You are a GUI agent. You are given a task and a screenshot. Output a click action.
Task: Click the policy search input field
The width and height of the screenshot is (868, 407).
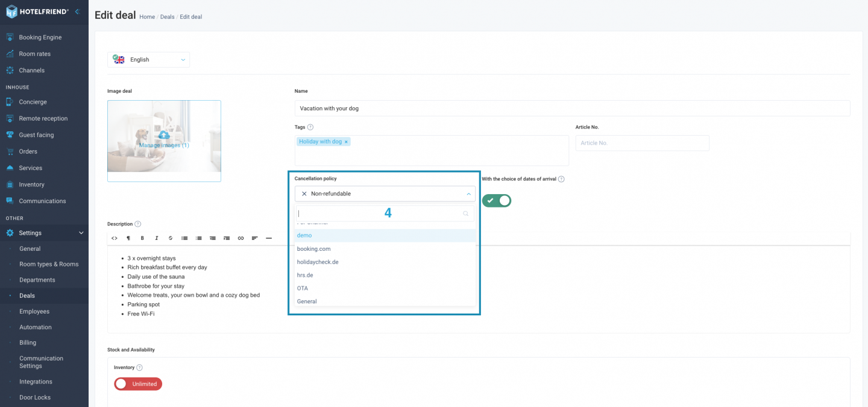pos(385,213)
